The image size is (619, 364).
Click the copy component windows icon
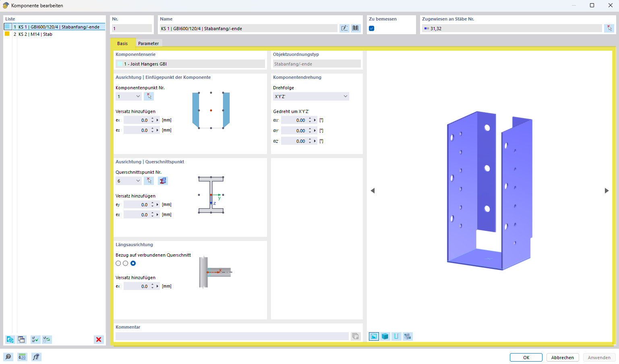pos(21,339)
